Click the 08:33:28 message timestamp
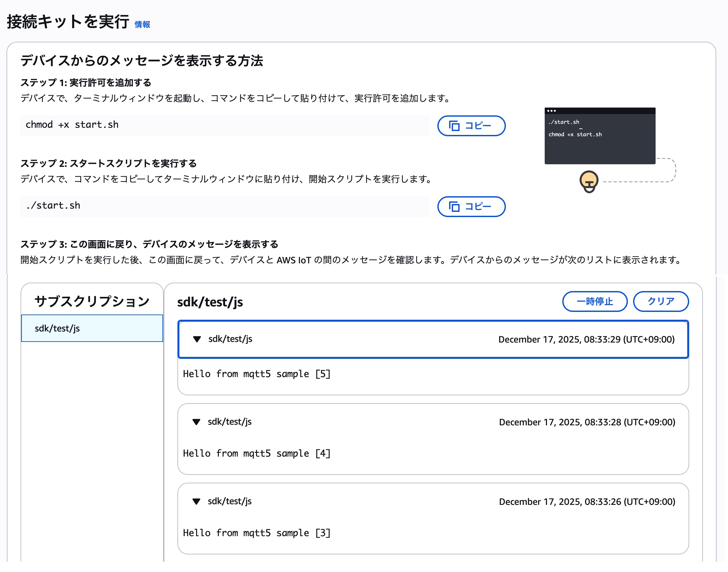Screen dimensions: 728x572 pyautogui.click(x=586, y=422)
